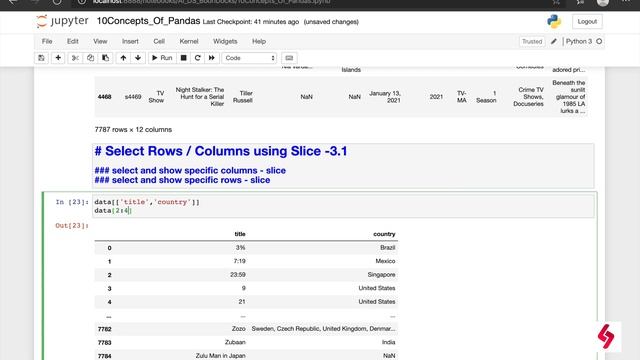Click the Singapore country cell
Image resolution: width=640 pixels, height=360 pixels.
pyautogui.click(x=381, y=275)
